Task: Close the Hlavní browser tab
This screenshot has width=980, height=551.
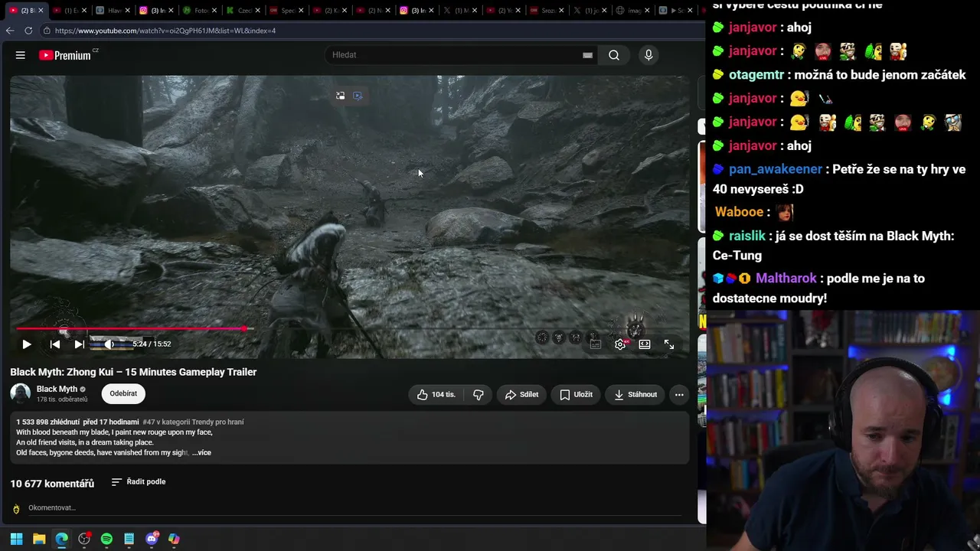Action: point(129,11)
